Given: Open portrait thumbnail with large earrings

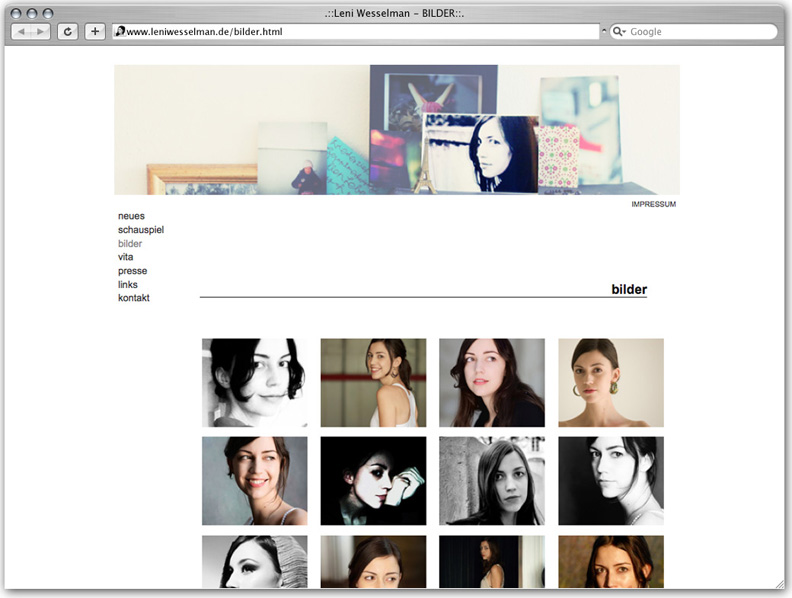Looking at the screenshot, I should tap(611, 383).
